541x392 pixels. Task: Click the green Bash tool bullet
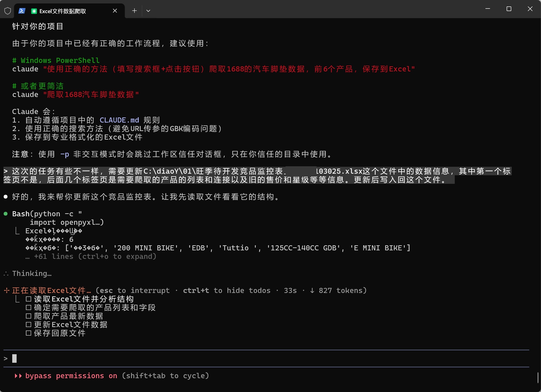click(6, 214)
